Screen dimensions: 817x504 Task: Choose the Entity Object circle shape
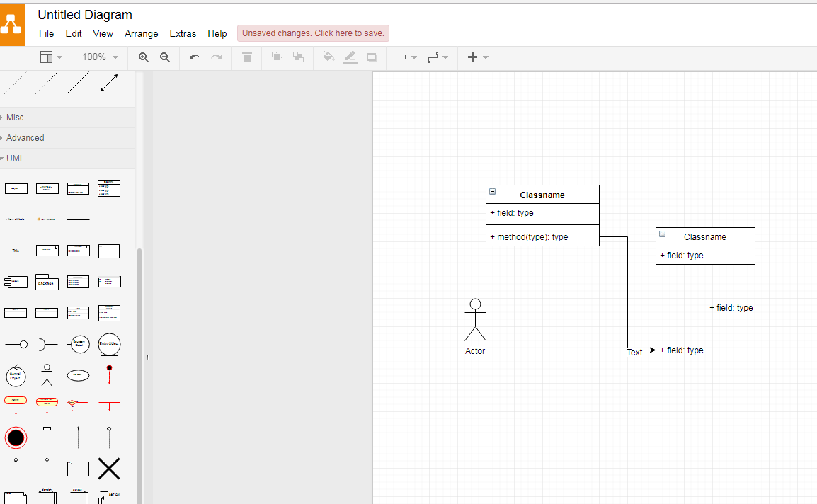pos(109,344)
